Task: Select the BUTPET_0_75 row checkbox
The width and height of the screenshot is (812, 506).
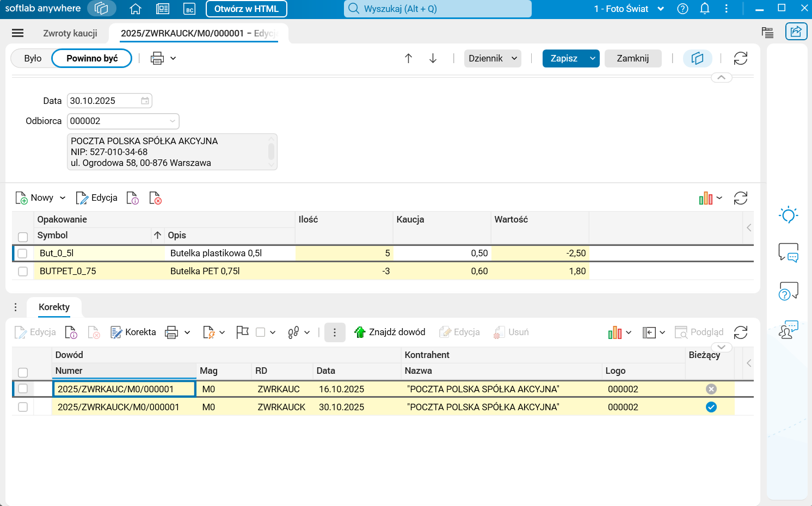Action: (23, 271)
